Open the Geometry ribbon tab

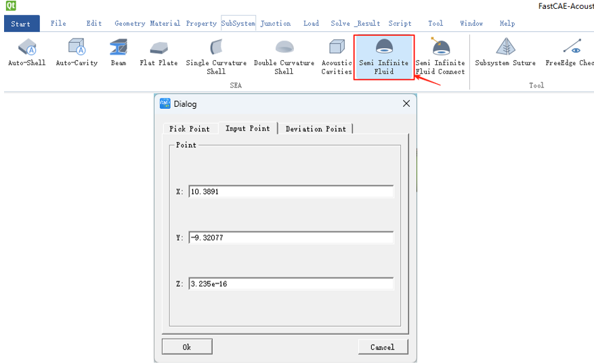pos(130,24)
